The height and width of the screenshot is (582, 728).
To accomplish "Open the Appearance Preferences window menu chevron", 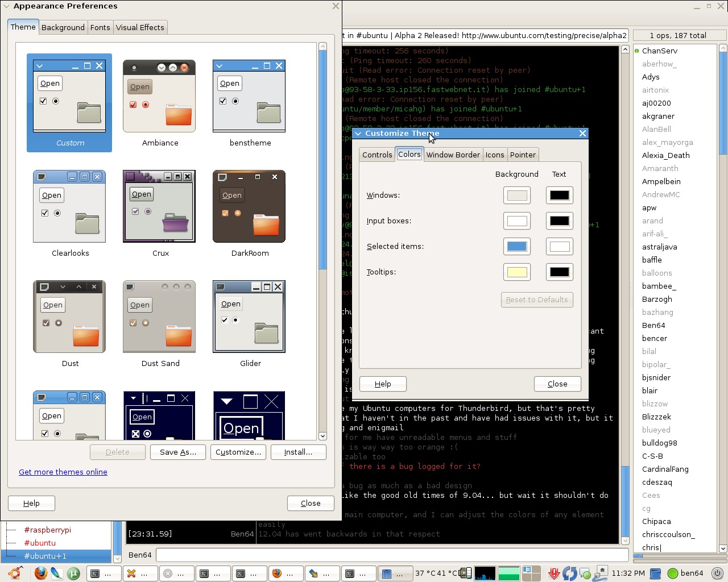I will [6, 6].
